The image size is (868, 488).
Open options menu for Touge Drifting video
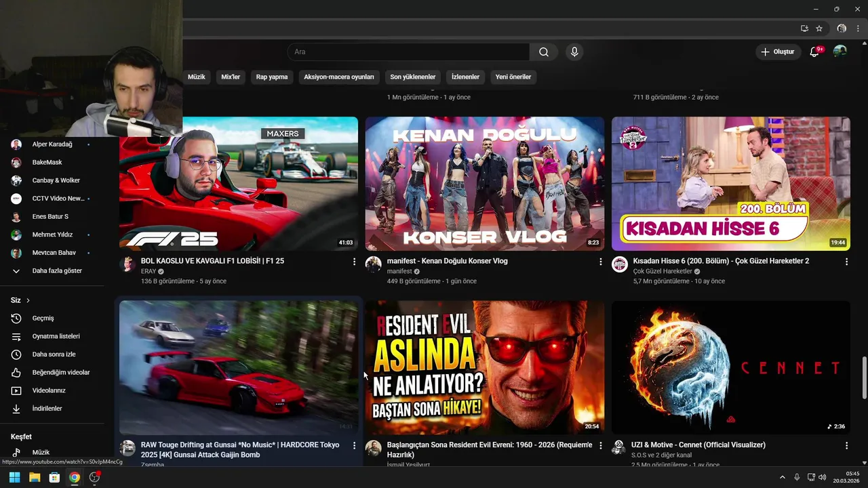click(354, 445)
